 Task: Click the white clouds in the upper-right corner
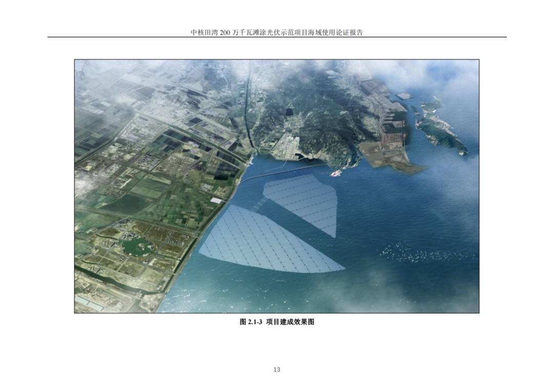451,77
